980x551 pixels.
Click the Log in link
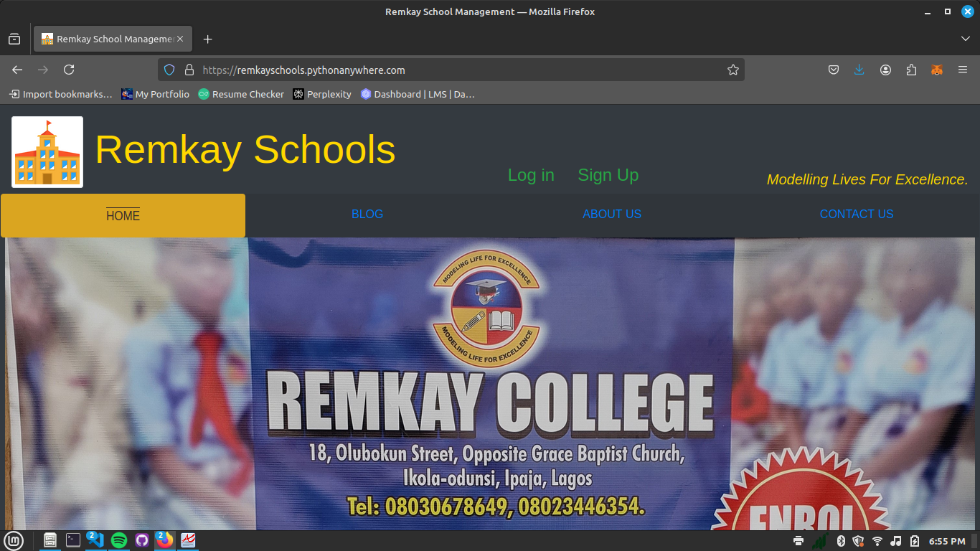531,175
